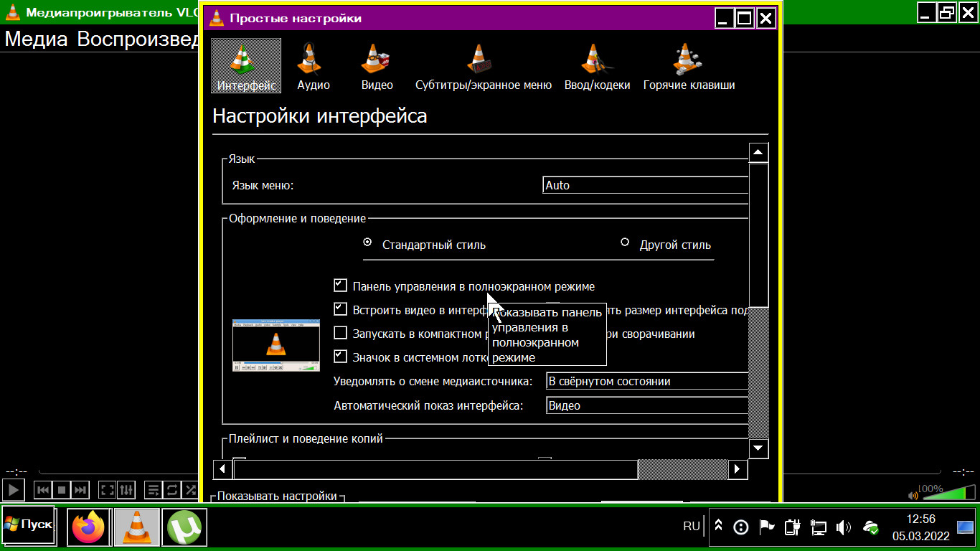The image size is (980, 551).
Task: Toggle the playlist view button
Action: [x=154, y=490]
